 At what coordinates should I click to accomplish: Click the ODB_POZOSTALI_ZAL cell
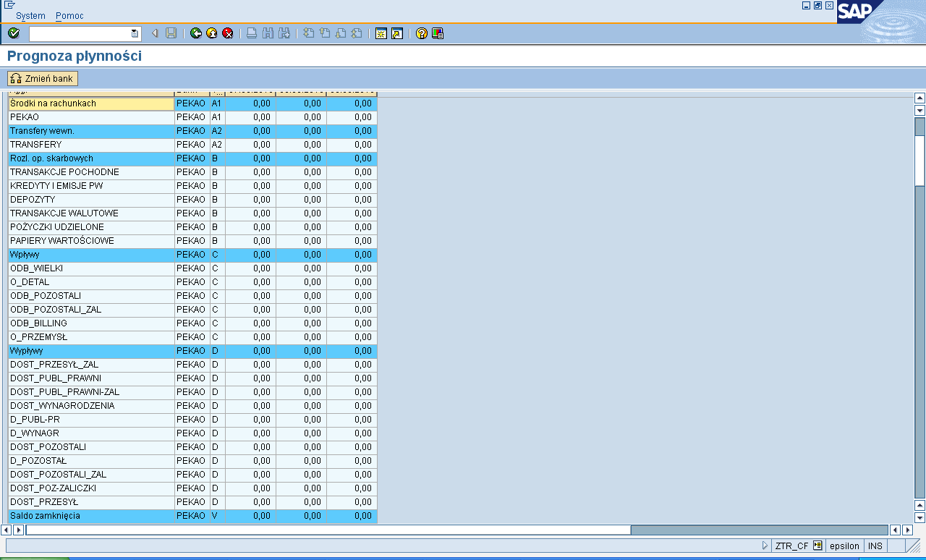point(91,310)
